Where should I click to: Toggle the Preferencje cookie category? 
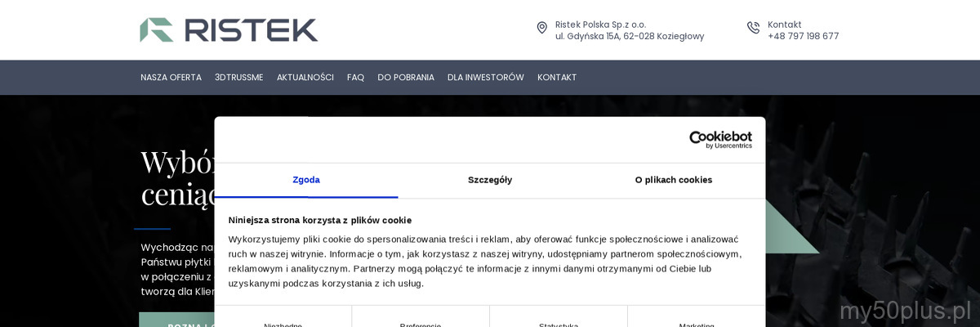tap(421, 324)
